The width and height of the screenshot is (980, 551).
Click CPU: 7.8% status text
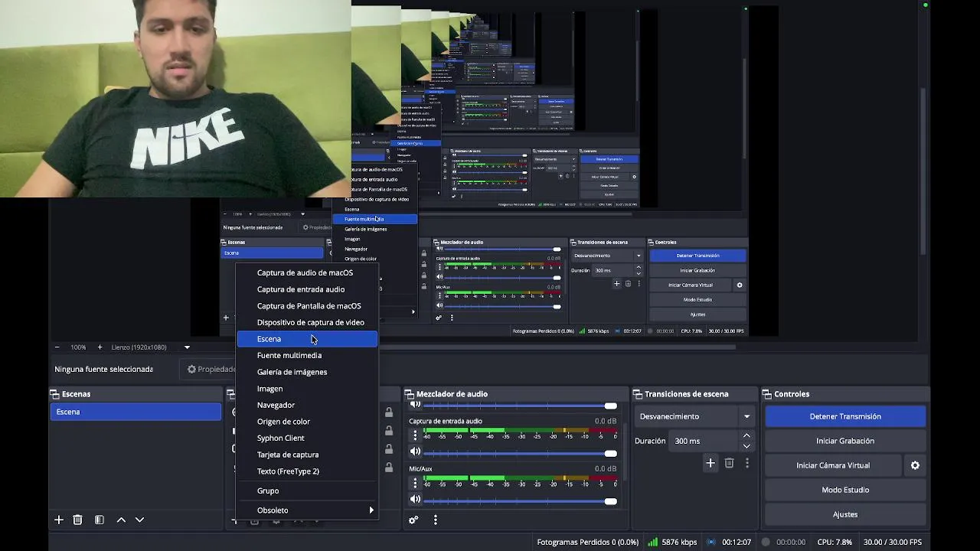point(835,542)
